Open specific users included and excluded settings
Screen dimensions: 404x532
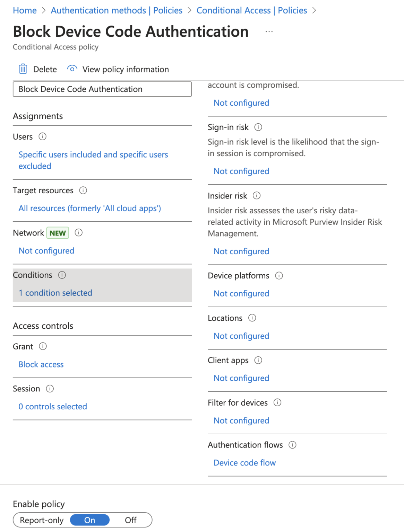[93, 160]
